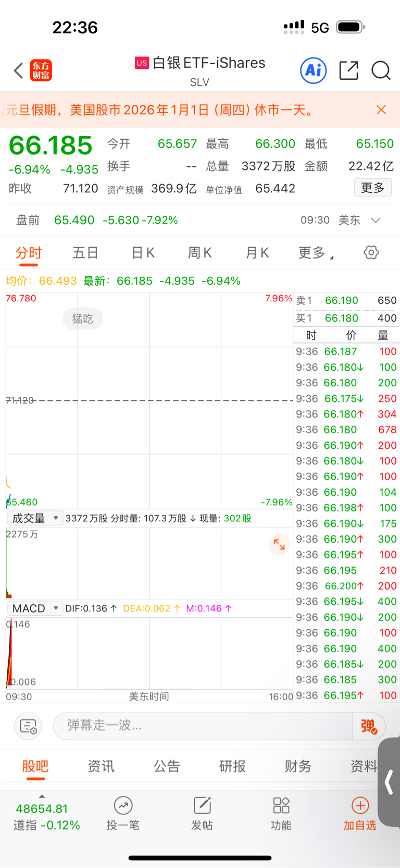Screen dimensions: 400x868
Task: Open the 研报 tab
Action: (x=232, y=766)
